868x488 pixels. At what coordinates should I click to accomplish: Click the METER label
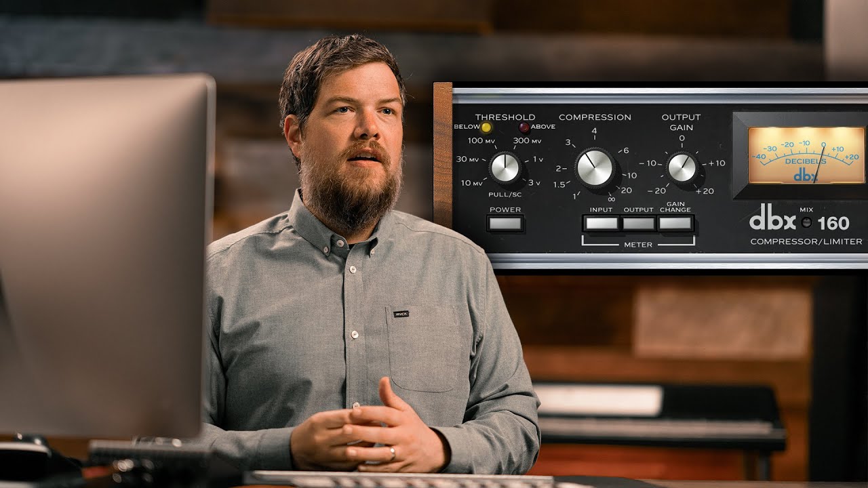point(638,245)
